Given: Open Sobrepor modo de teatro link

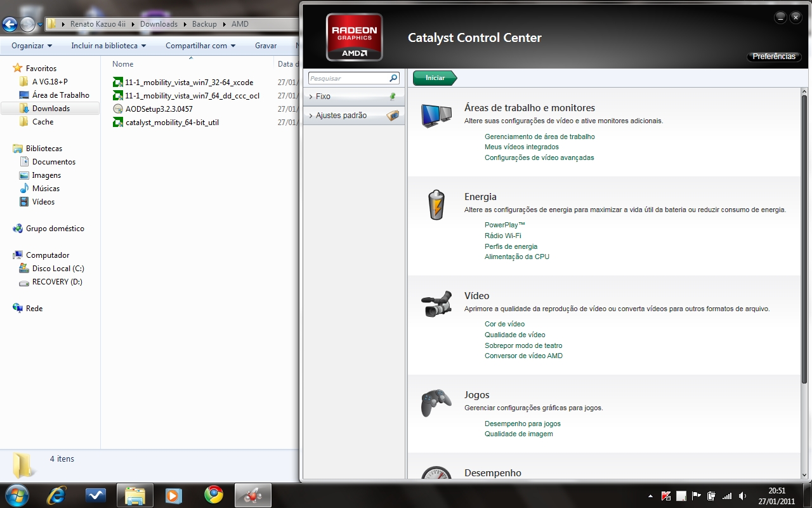Looking at the screenshot, I should coord(523,345).
